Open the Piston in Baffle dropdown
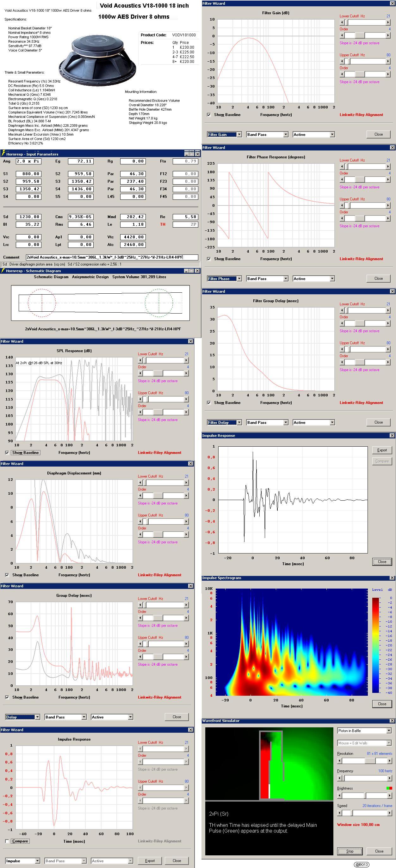The height and width of the screenshot is (868, 396). tap(364, 731)
